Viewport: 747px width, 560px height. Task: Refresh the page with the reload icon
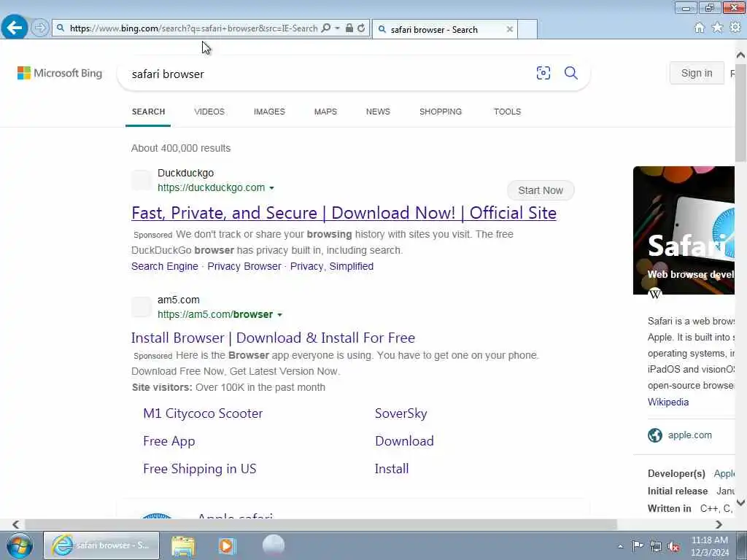[x=361, y=28]
